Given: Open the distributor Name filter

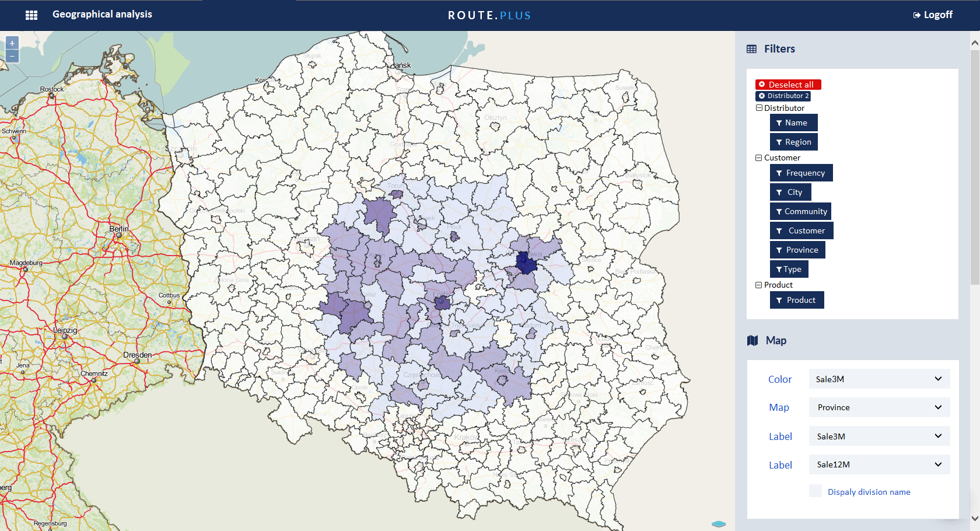Looking at the screenshot, I should click(793, 123).
